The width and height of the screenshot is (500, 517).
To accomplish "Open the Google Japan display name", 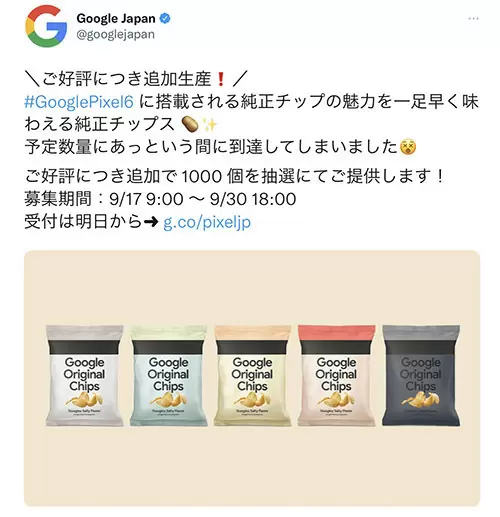I will point(116,18).
